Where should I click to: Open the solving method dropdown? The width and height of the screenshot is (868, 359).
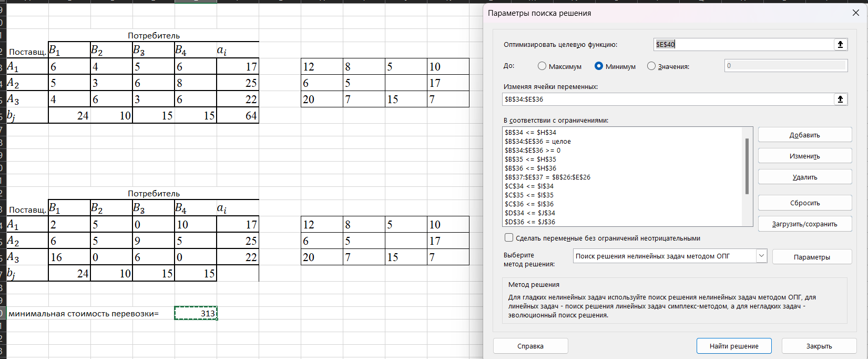click(x=761, y=256)
